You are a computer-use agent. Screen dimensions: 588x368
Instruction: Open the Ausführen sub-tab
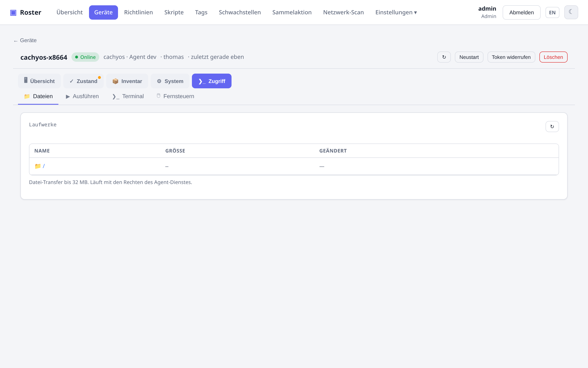pyautogui.click(x=82, y=96)
